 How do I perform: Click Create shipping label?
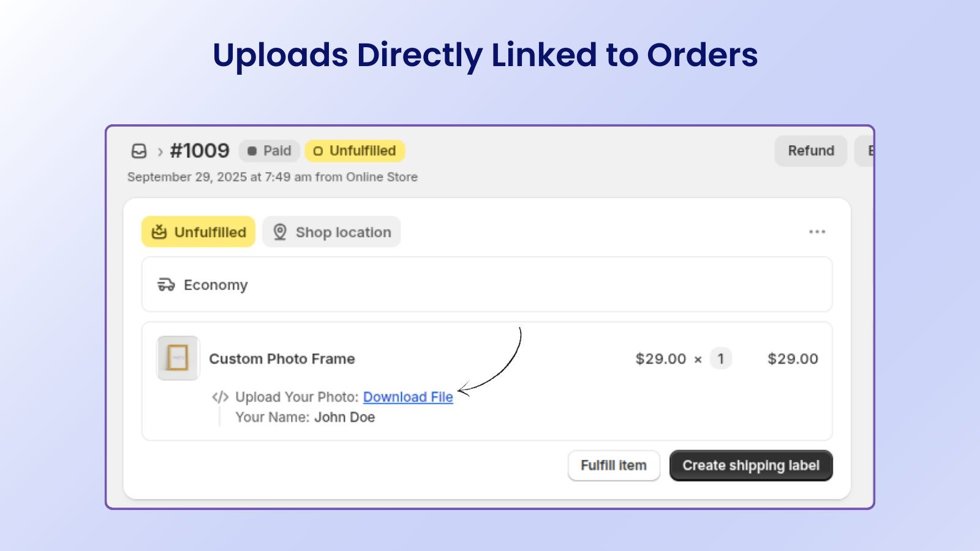click(x=750, y=465)
